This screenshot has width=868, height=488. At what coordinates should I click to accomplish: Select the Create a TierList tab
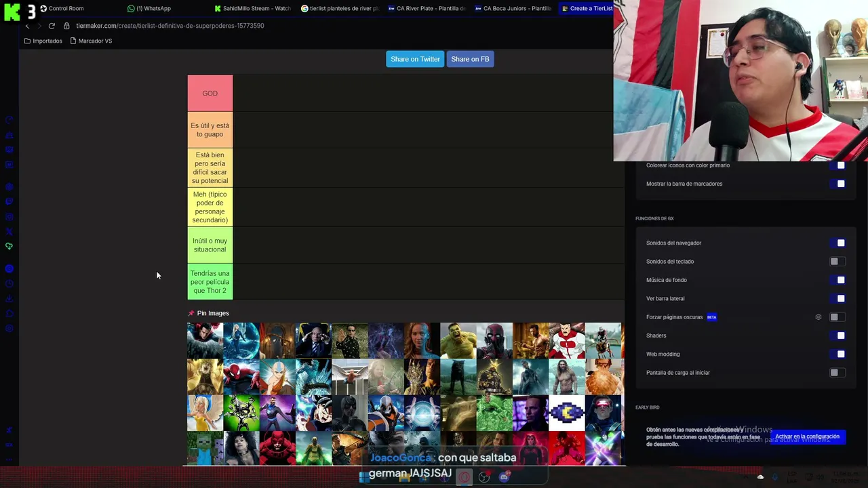(587, 9)
